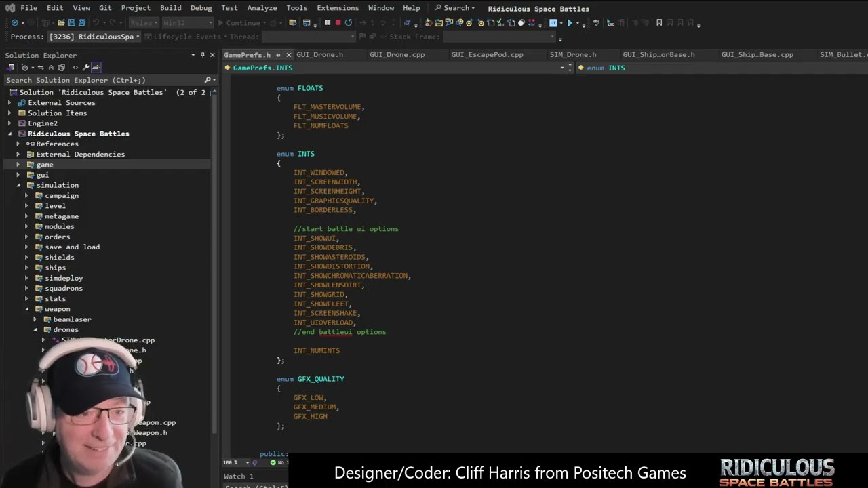Click the Save floppy disk icon
The height and width of the screenshot is (488, 868).
coord(71,22)
